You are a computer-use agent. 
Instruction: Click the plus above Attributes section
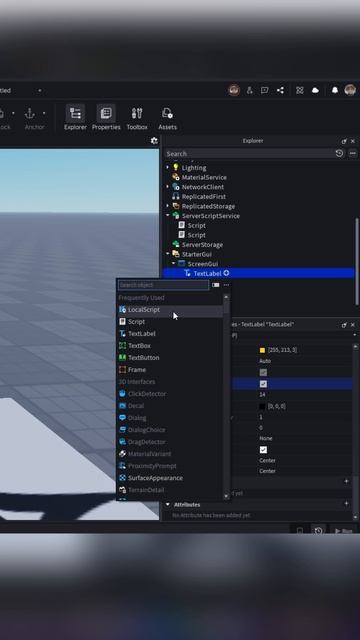(346, 481)
